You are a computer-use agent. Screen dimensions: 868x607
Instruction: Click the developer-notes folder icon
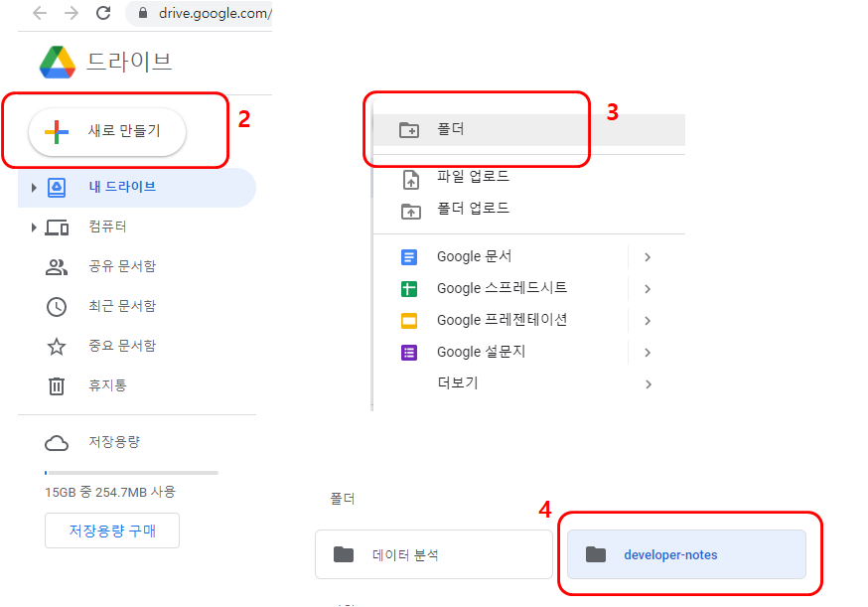[596, 554]
